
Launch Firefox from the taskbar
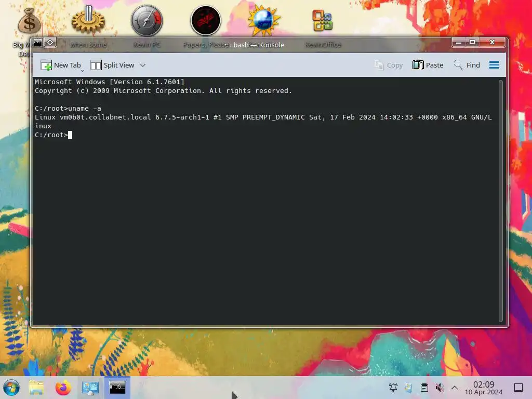point(63,388)
